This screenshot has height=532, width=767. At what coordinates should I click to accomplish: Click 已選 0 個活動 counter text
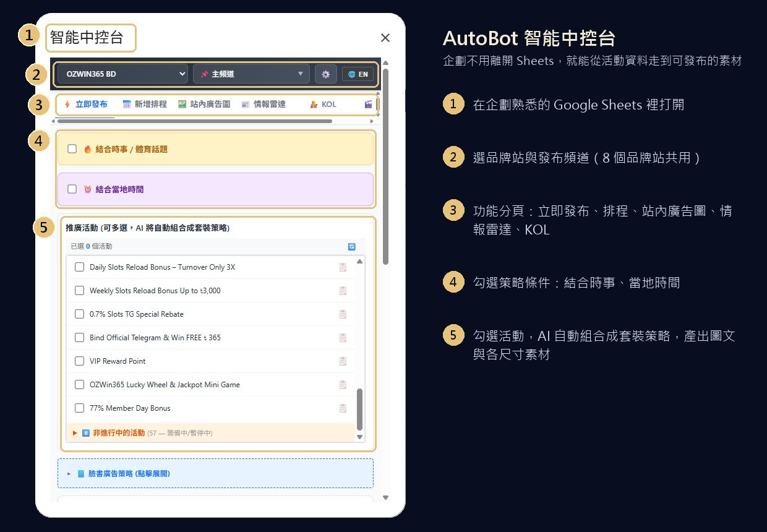[x=92, y=246]
